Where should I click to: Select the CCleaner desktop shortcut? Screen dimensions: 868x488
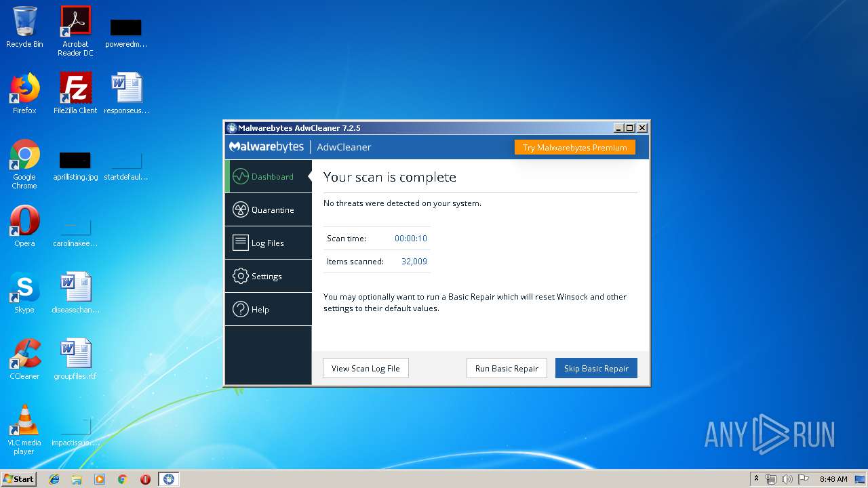(x=24, y=359)
